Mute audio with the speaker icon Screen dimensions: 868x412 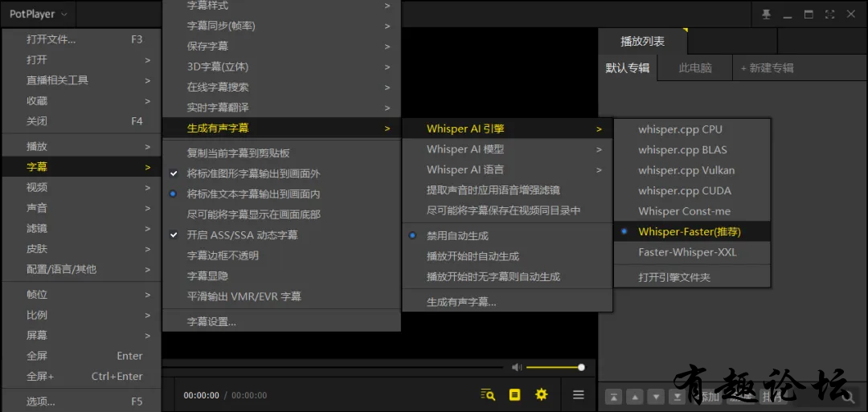(517, 367)
